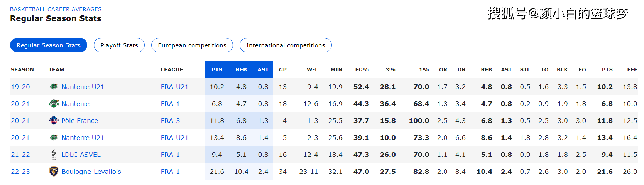Screen dimensions: 644x185
Task: Open the LDLC ASVEL team link
Action: [x=81, y=155]
